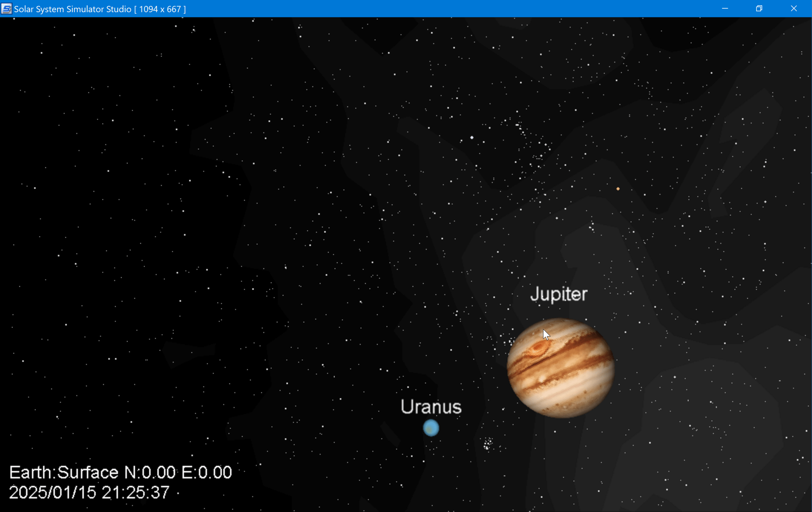The width and height of the screenshot is (812, 512).
Task: Click the Uranus text label
Action: (x=431, y=407)
